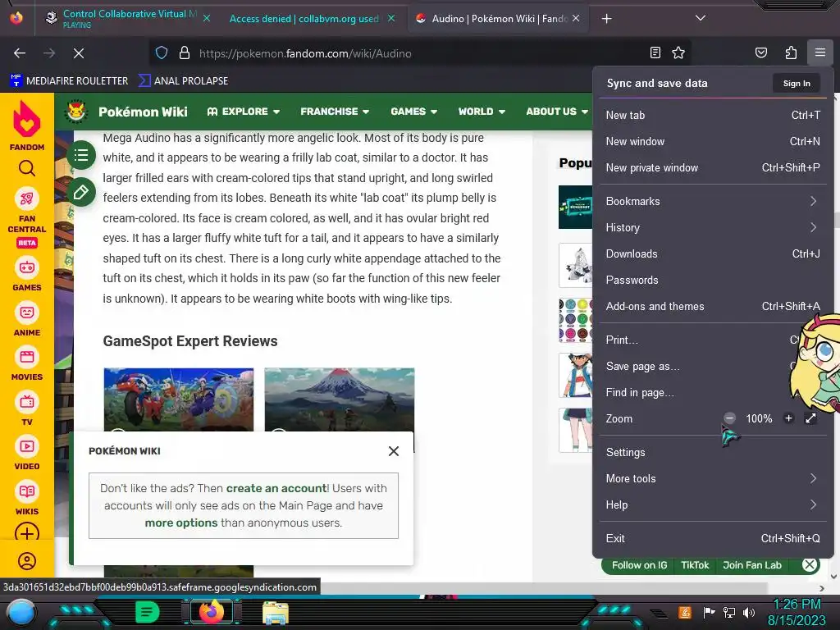Image resolution: width=840 pixels, height=630 pixels.
Task: Open the Fandom search magnifier icon
Action: tap(27, 169)
